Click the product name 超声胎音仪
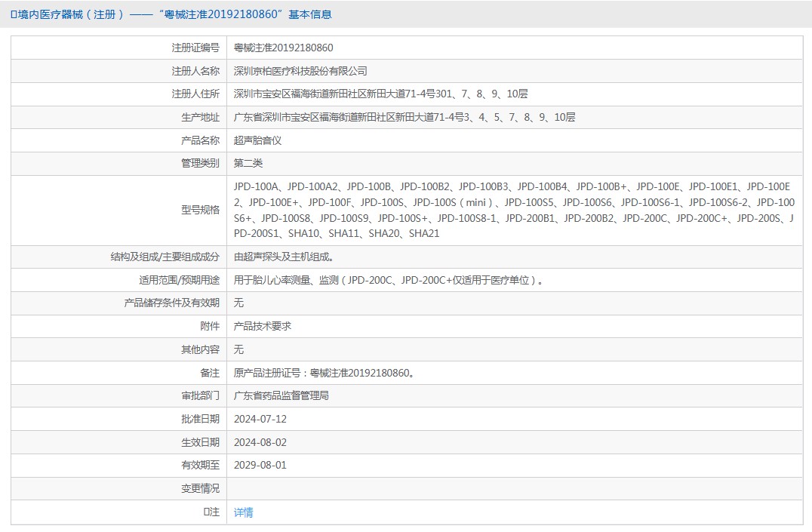This screenshot has width=812, height=532. 257,141
